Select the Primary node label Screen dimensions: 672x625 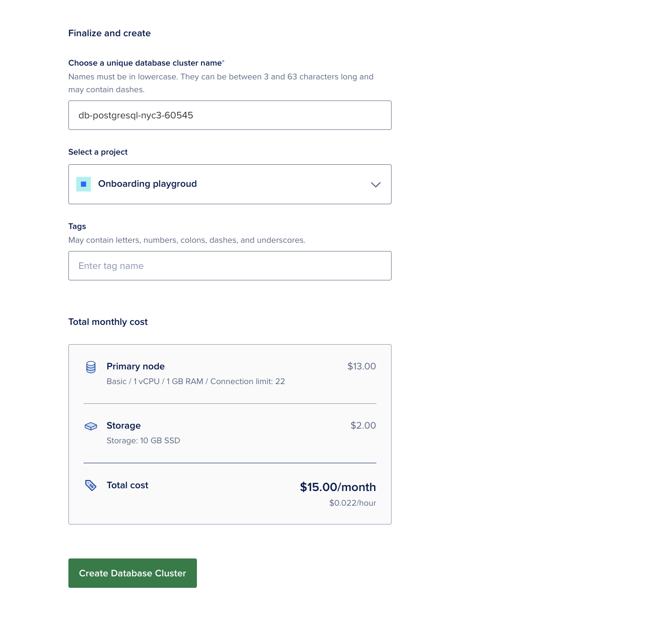pos(135,366)
